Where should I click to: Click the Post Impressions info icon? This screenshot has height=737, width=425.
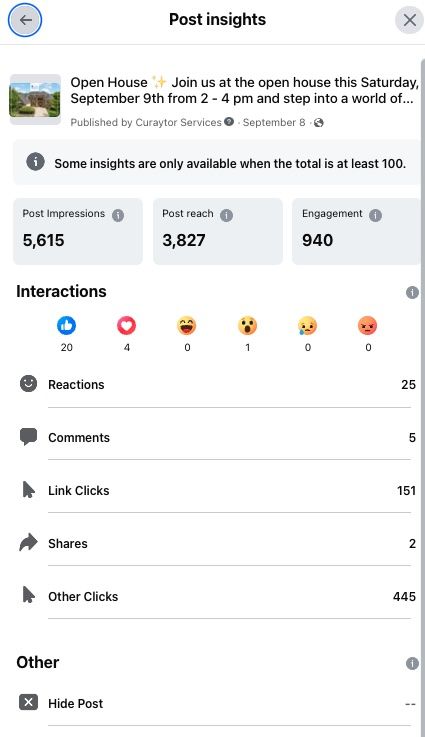point(118,215)
